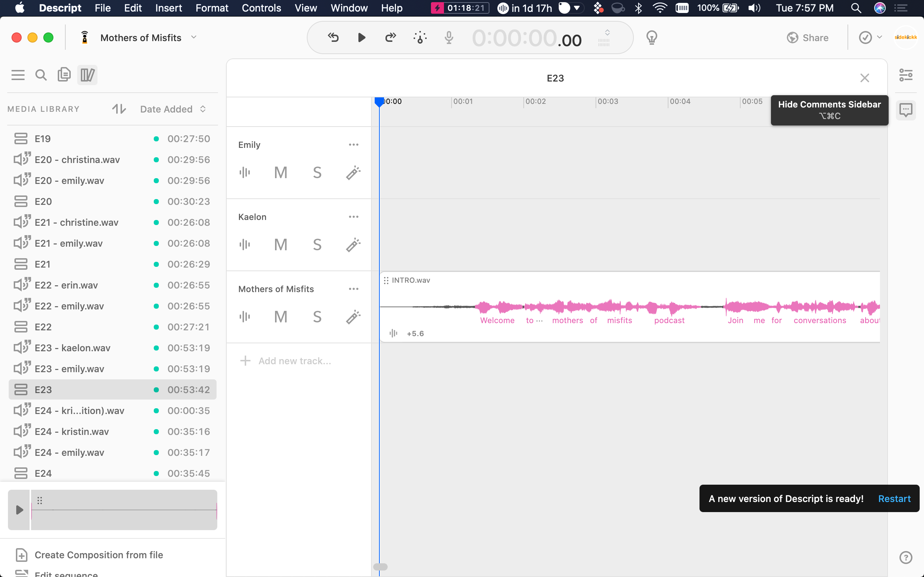Mute the Emily track

281,172
